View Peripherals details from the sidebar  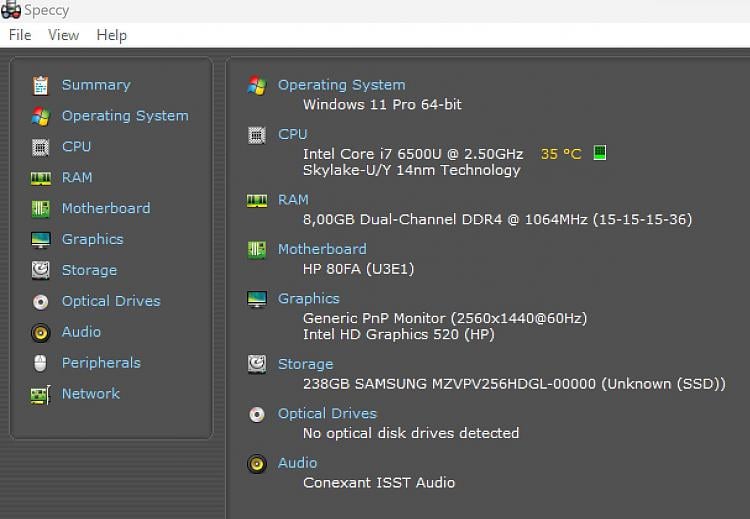point(101,363)
